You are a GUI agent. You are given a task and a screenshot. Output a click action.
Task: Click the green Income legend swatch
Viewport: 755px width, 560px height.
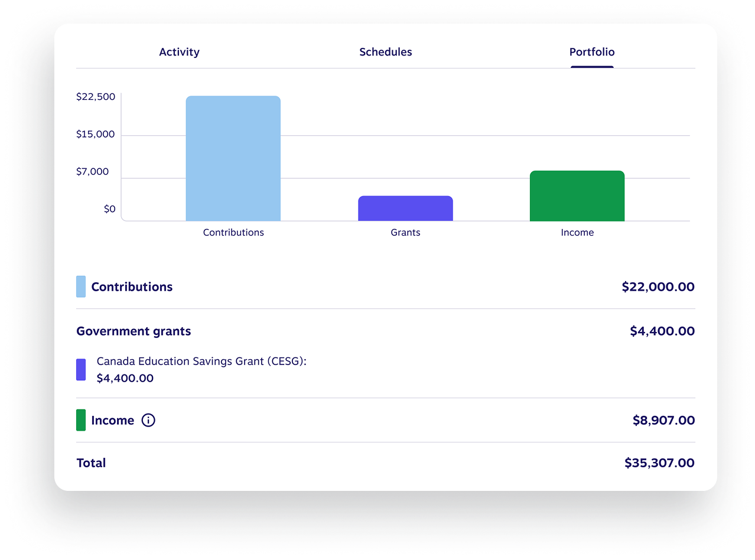(x=81, y=420)
